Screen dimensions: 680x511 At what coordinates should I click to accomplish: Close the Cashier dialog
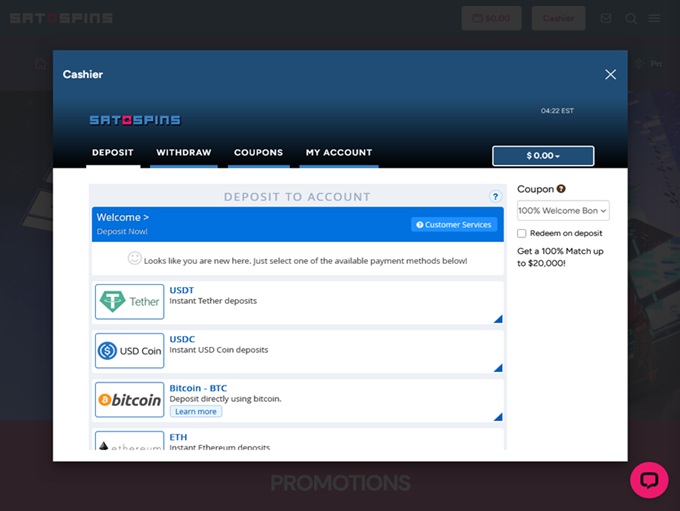click(610, 74)
